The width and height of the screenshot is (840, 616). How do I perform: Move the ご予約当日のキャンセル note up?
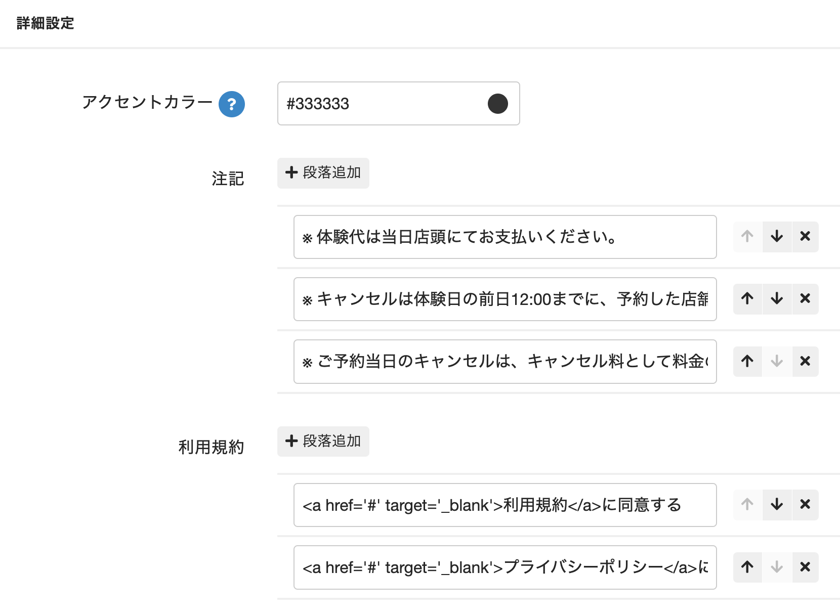pos(747,362)
